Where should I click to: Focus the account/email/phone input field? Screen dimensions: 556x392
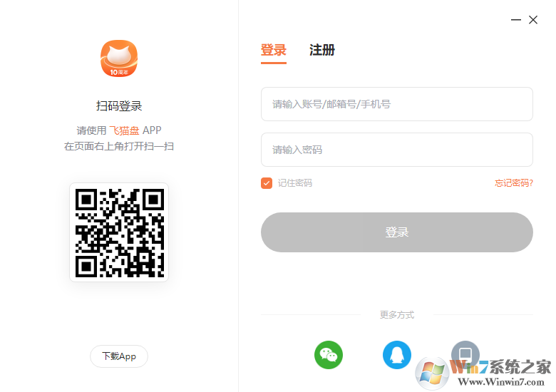(397, 104)
